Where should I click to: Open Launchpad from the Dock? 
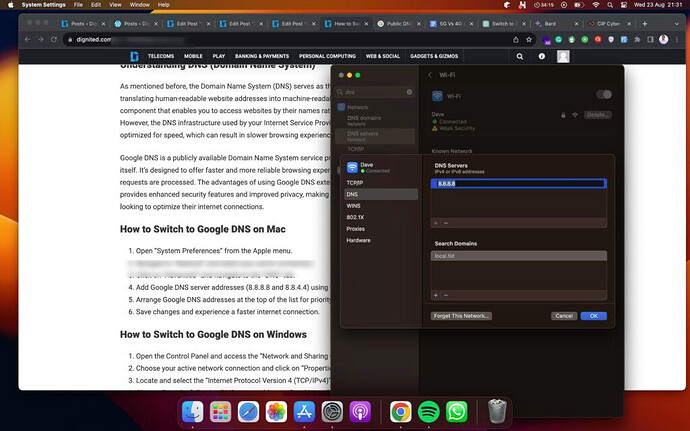click(220, 412)
